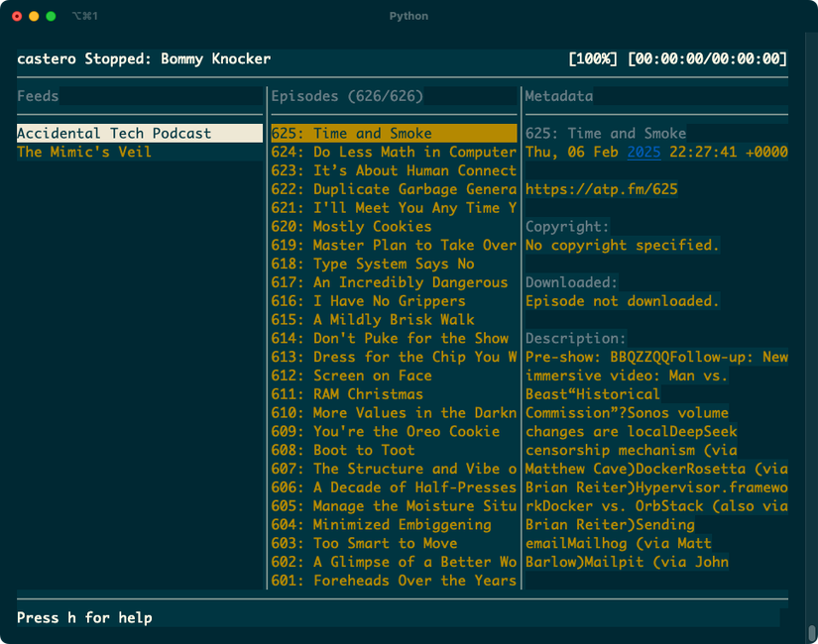The height and width of the screenshot is (644, 818).
Task: Select episode 608: Boot to Toot
Action: click(349, 449)
